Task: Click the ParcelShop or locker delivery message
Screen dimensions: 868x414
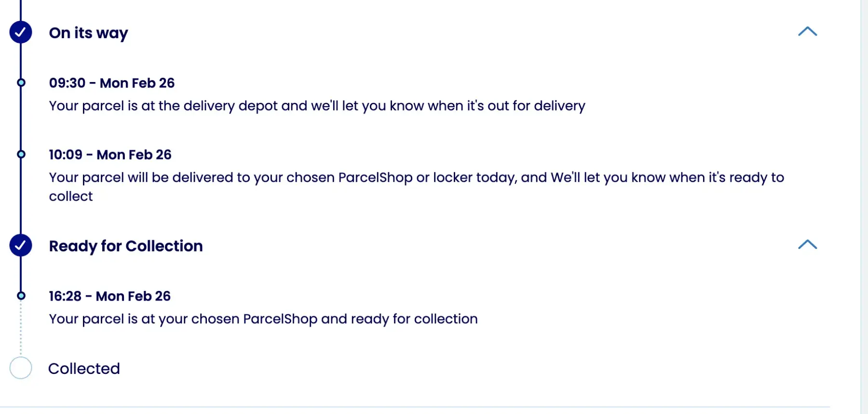Action: click(416, 178)
